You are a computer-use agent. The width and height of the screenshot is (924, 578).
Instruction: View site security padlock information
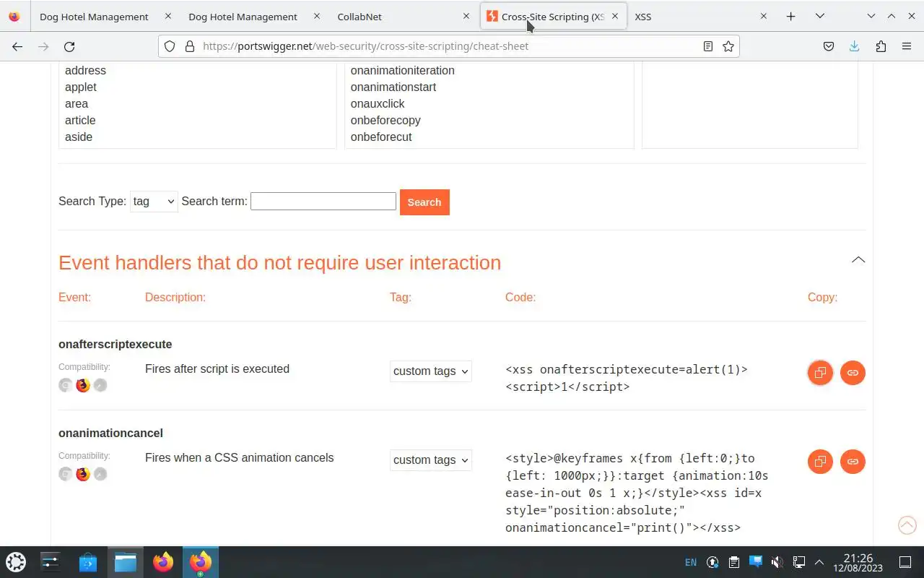click(190, 46)
